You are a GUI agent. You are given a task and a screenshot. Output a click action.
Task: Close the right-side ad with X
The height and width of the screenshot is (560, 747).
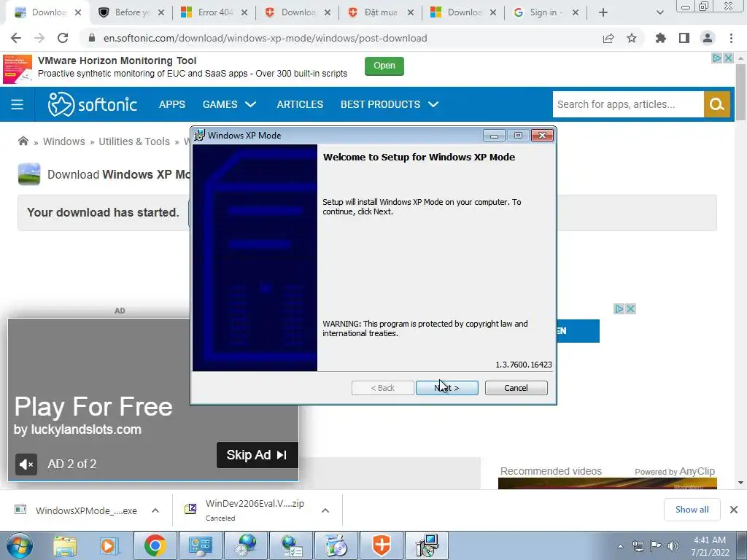pos(630,308)
